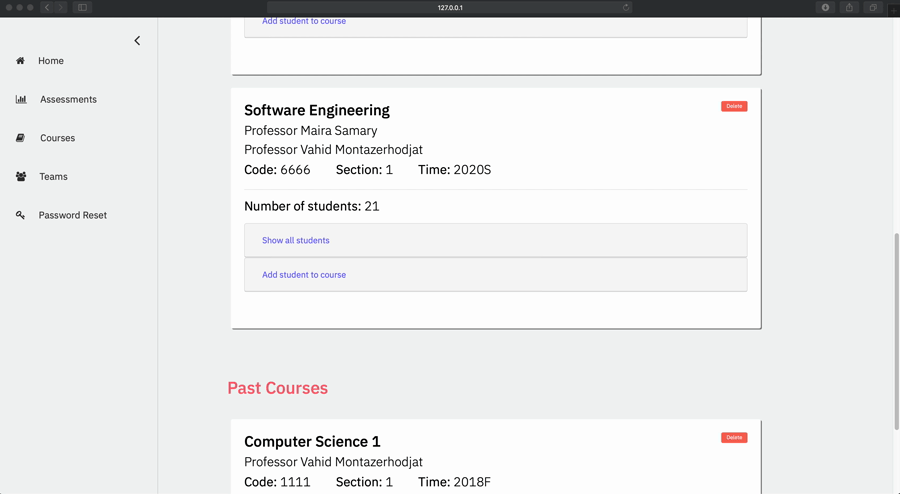Click Professor Vahid Montazerhodjat under Software Engineering
Viewport: 900px width, 494px height.
point(333,150)
